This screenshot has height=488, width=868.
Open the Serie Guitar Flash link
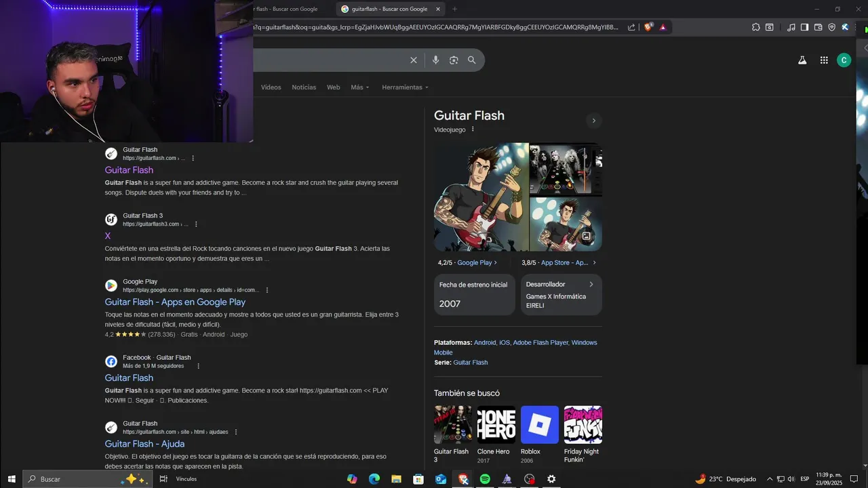[x=471, y=363]
